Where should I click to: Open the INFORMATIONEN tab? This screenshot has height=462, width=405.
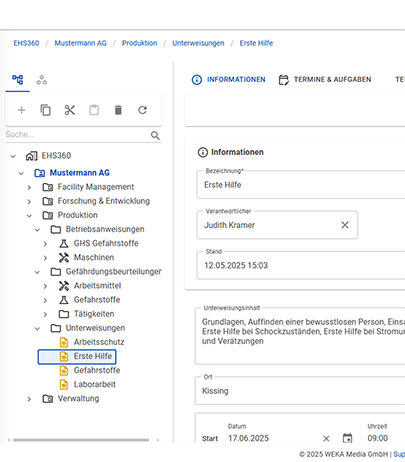229,80
